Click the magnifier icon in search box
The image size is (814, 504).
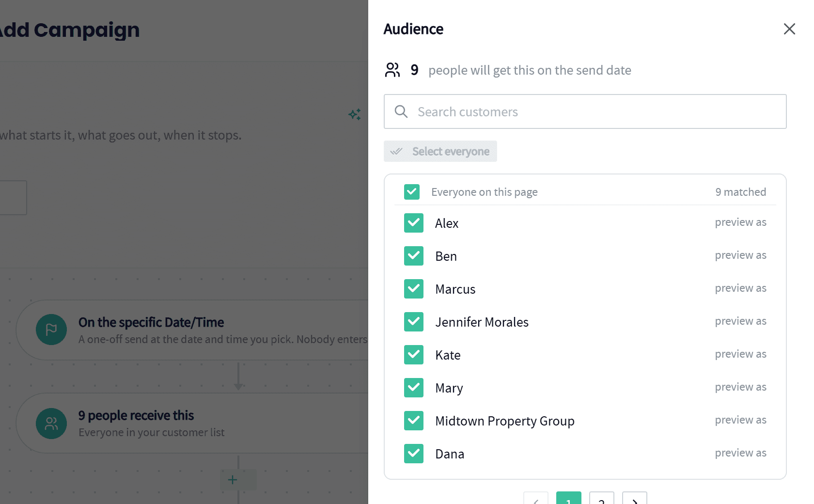click(401, 111)
